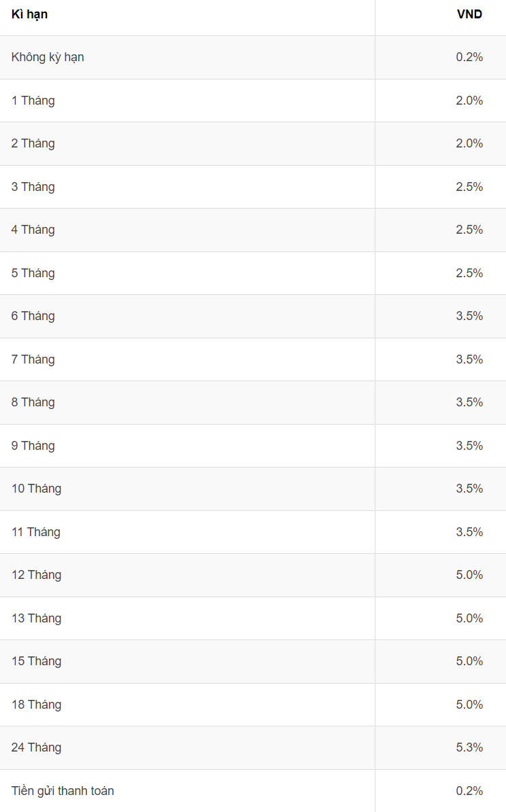The height and width of the screenshot is (812, 506).
Task: Click the 5.3% rate for 24 Tháng
Action: click(x=469, y=747)
